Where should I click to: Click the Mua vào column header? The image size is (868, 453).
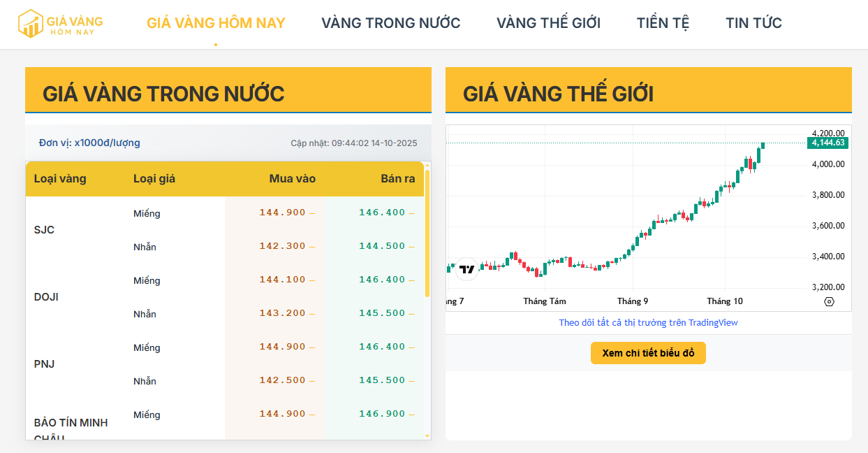[292, 178]
